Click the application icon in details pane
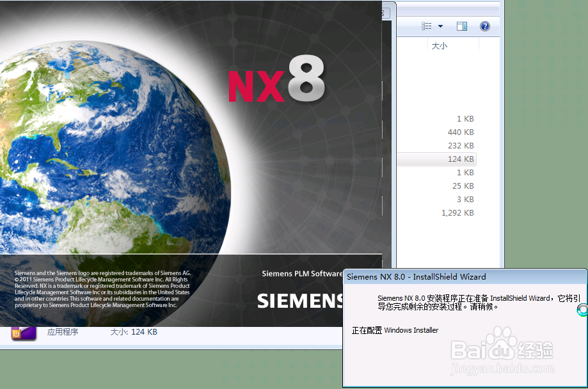This screenshot has width=588, height=389. [x=24, y=333]
